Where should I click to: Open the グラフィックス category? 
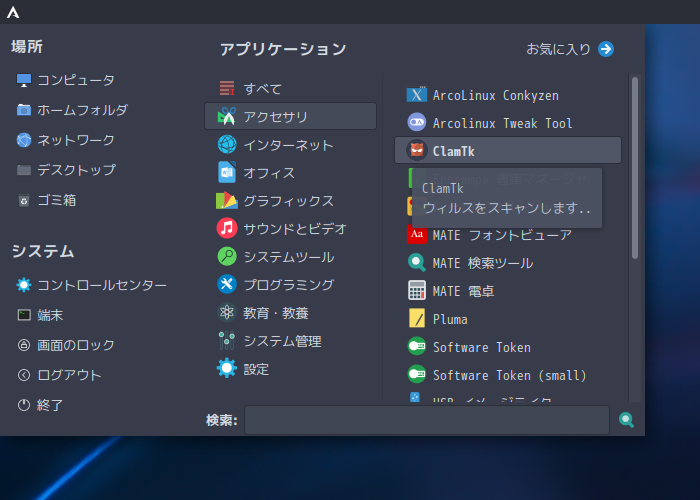pos(290,200)
